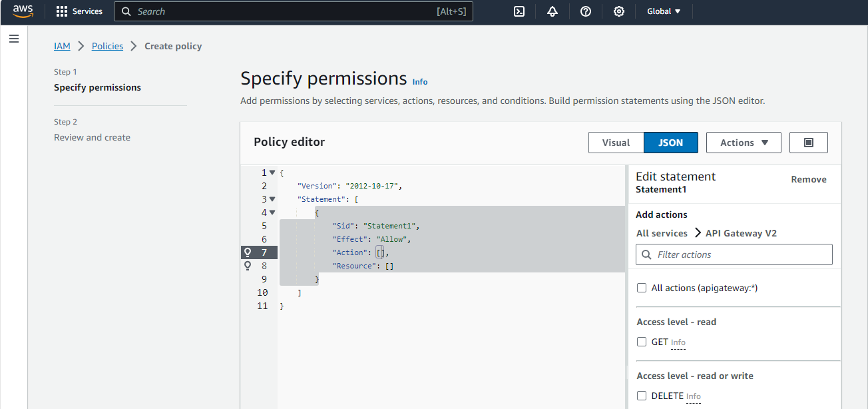The width and height of the screenshot is (868, 409).
Task: Check the DELETE action checkbox
Action: point(642,396)
